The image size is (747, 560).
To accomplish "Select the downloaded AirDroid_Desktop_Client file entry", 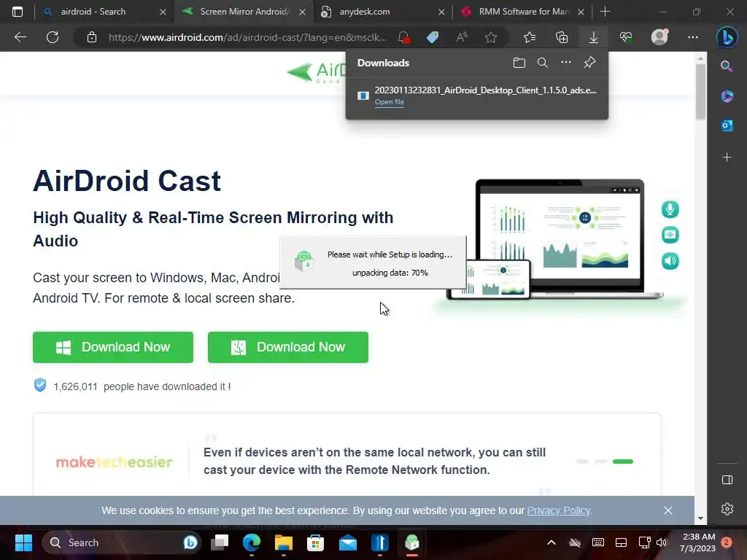I will [x=477, y=96].
